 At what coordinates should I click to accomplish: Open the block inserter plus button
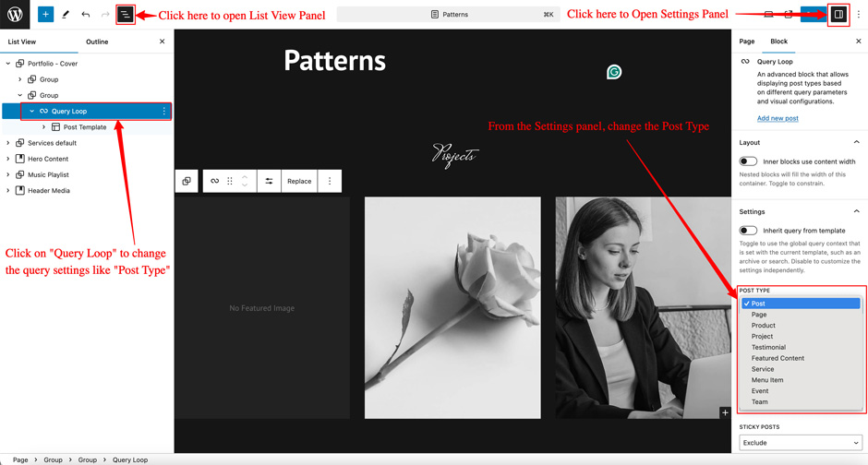click(45, 15)
